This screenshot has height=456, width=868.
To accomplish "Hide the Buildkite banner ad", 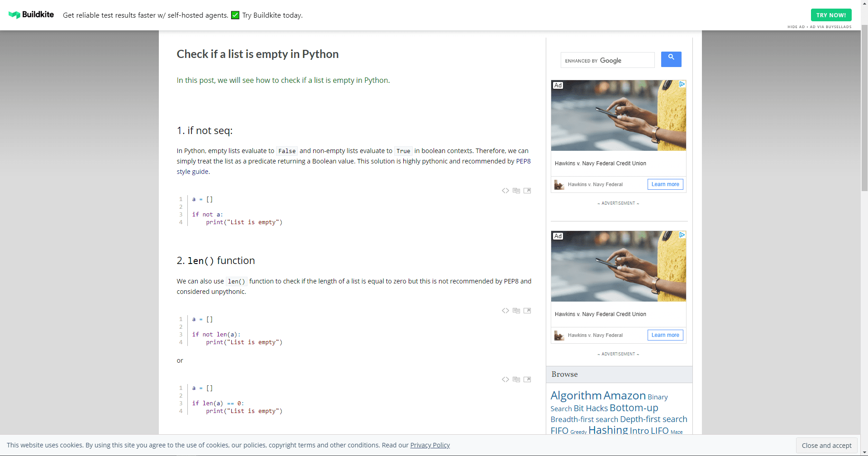I will (796, 27).
